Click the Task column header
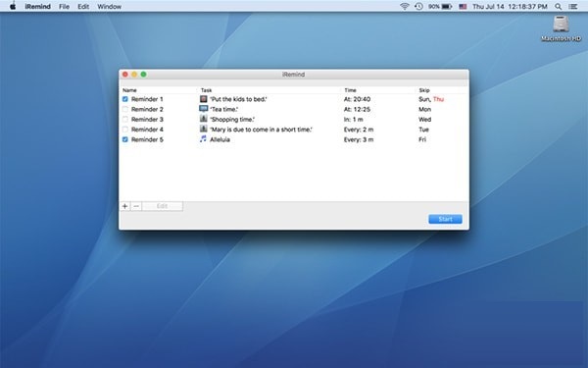Image resolution: width=588 pixels, height=368 pixels. 206,90
